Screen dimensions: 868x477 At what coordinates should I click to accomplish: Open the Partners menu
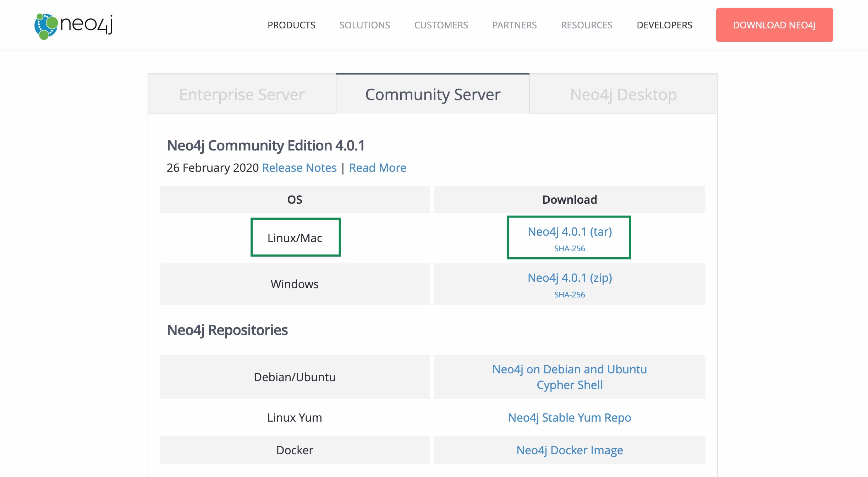tap(514, 25)
